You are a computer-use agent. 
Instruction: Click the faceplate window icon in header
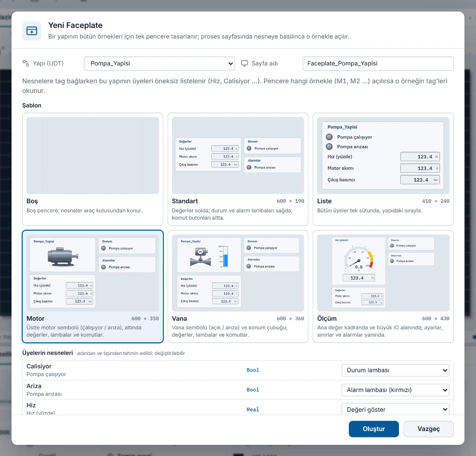32,31
